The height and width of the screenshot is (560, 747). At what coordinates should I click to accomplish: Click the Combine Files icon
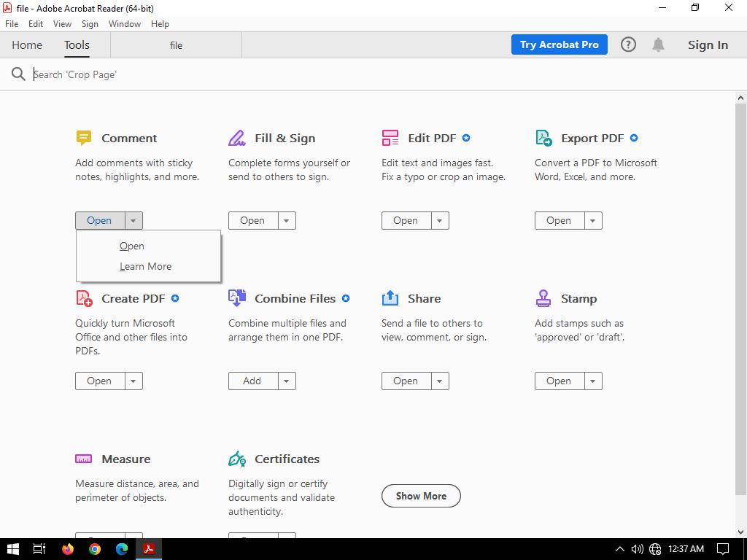(x=237, y=298)
